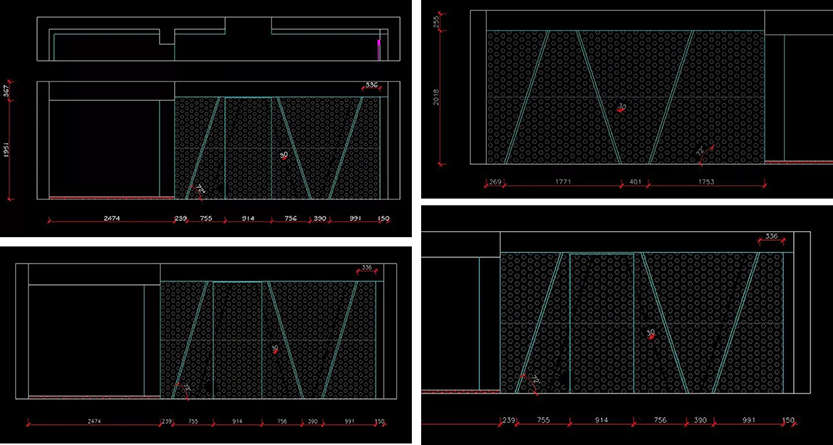Select the 1753 dimension label
The image size is (833, 445).
705,183
